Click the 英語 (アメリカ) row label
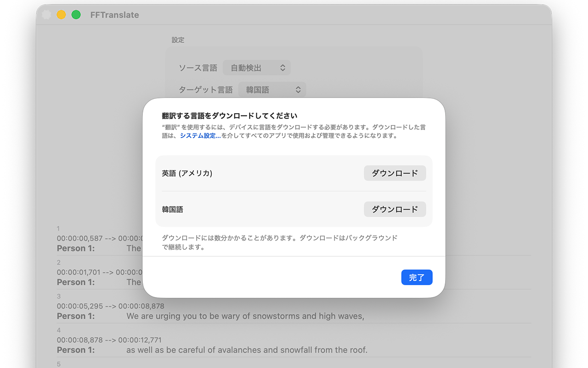588x368 pixels. 187,173
